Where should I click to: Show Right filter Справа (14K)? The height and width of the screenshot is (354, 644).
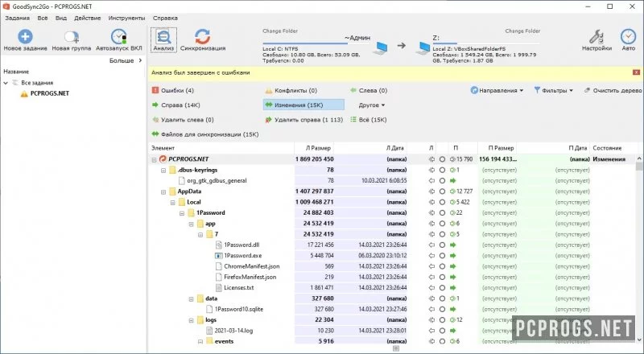tap(175, 105)
